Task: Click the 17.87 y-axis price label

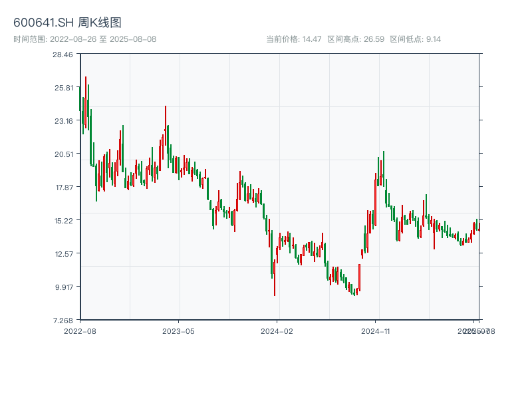Action: click(x=64, y=188)
